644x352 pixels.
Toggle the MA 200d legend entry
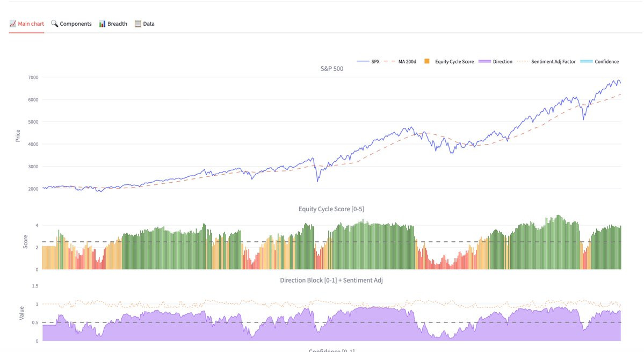click(x=400, y=62)
